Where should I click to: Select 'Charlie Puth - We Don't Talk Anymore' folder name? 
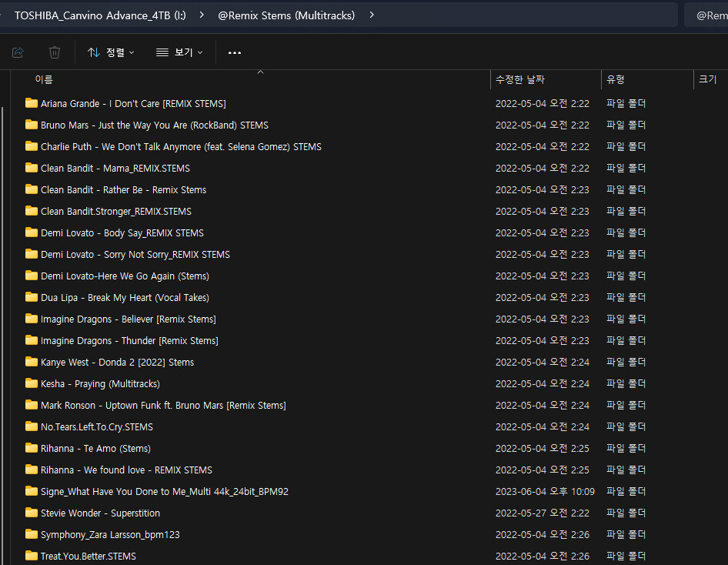click(x=181, y=147)
